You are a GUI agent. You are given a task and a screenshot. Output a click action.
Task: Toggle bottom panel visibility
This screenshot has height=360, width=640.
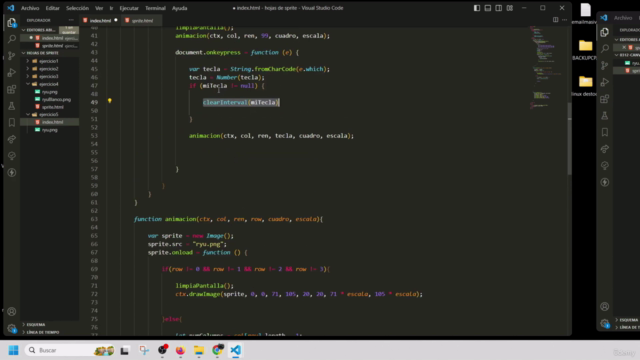point(488,8)
